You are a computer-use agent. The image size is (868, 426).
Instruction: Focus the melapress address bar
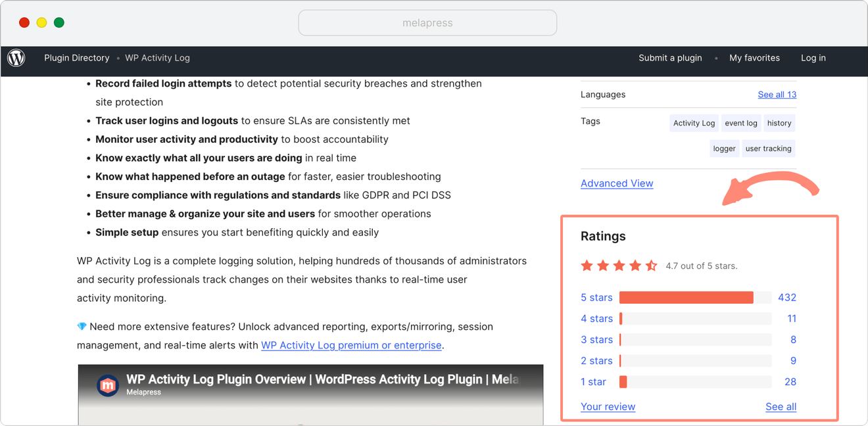pyautogui.click(x=427, y=22)
